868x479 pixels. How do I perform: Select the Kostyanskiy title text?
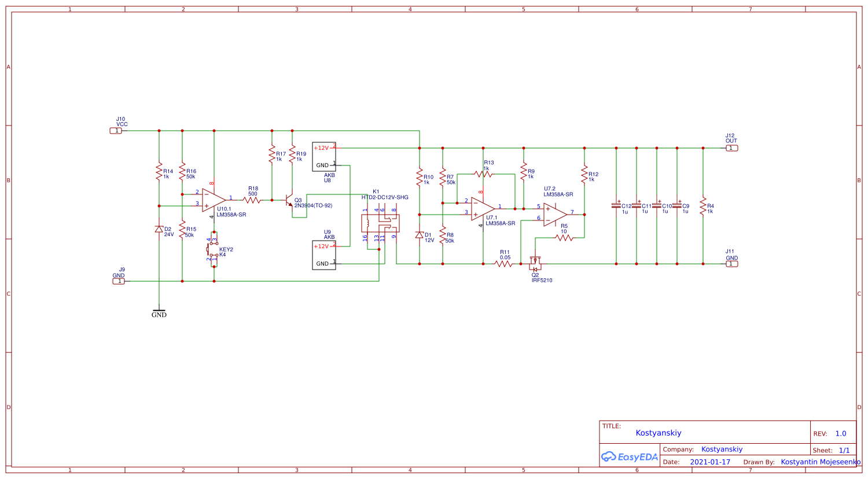coord(659,433)
